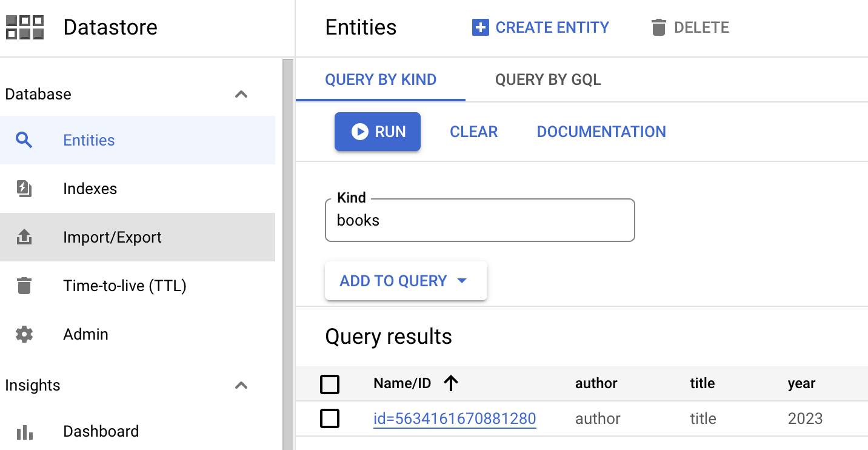Check the box for entity id=5634161670881280
Image resolution: width=868 pixels, height=450 pixels.
pyautogui.click(x=330, y=418)
